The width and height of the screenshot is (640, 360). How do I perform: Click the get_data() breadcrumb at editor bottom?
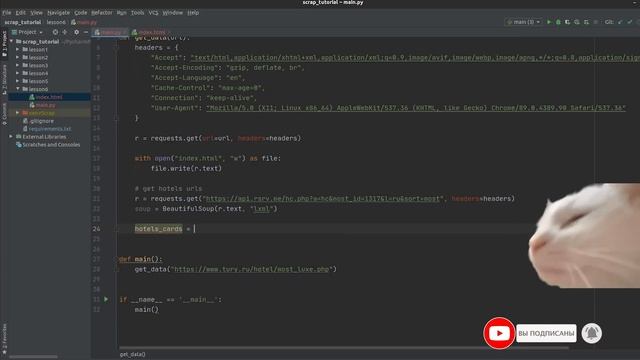[x=132, y=354]
